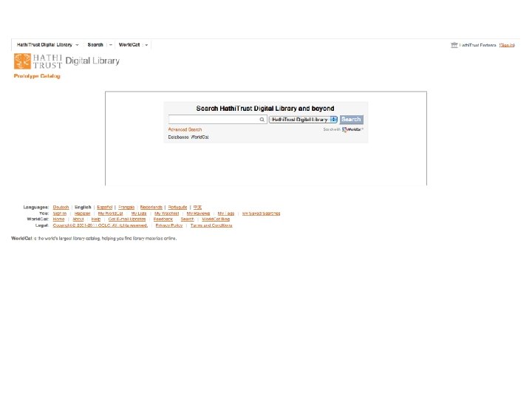This screenshot has width=532, height=399.
Task: Switch language to Nederlands
Action: click(151, 208)
